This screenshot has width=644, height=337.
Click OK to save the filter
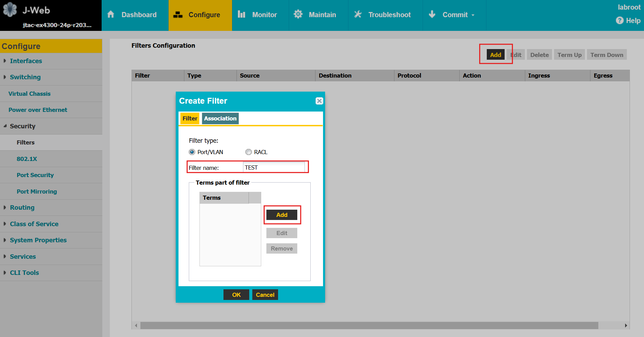click(236, 294)
